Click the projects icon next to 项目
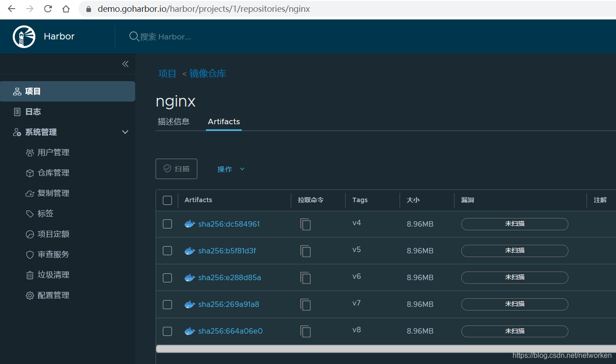Screen dimensions: 616x364 click(x=17, y=92)
